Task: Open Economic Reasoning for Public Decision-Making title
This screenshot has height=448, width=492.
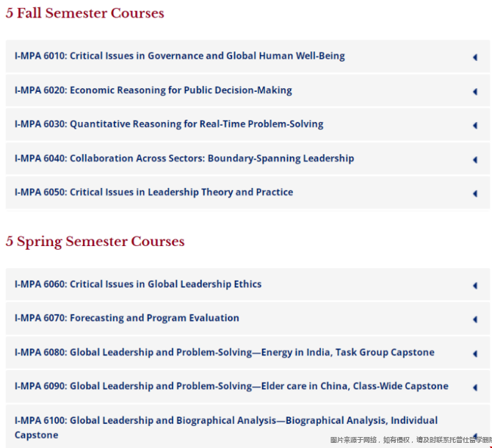Action: [153, 90]
